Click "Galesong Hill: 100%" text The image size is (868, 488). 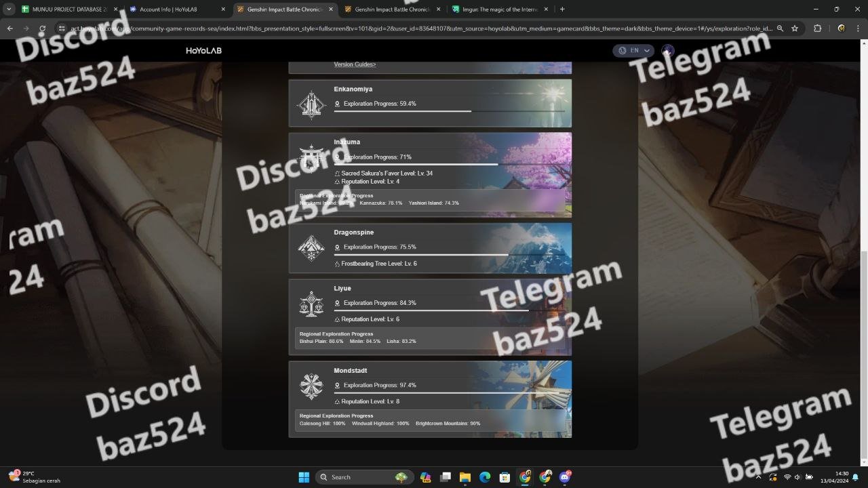coord(323,424)
